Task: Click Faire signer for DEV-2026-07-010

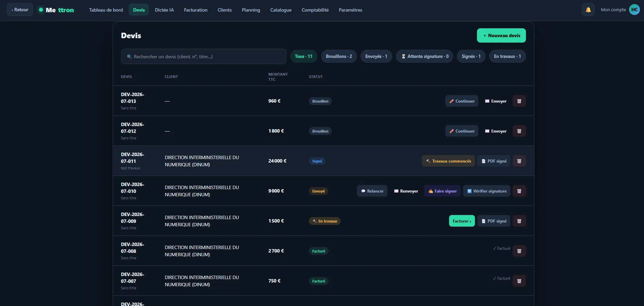Action: (442, 191)
